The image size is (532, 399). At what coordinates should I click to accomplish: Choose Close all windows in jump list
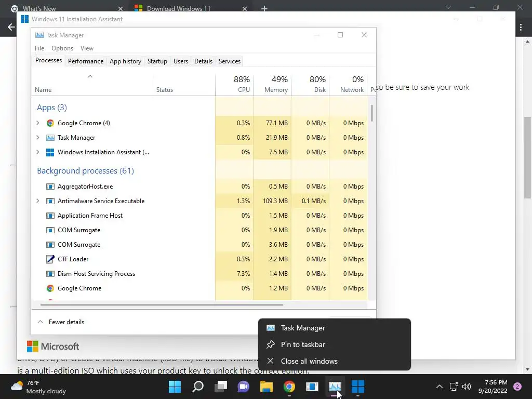(335, 362)
